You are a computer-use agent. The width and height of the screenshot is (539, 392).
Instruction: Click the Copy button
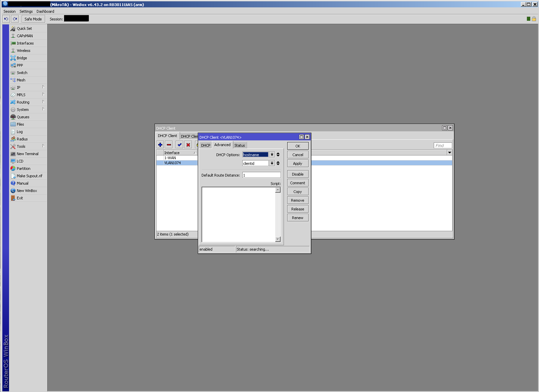298,192
